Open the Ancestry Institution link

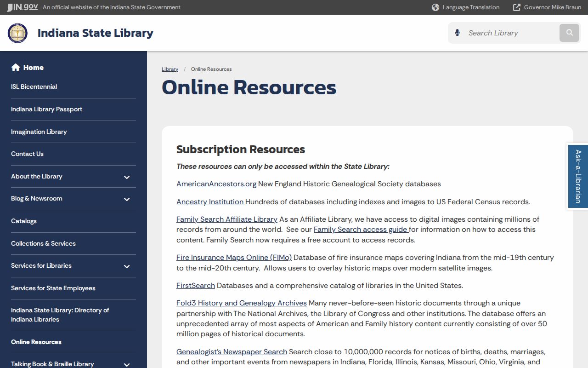pyautogui.click(x=210, y=202)
